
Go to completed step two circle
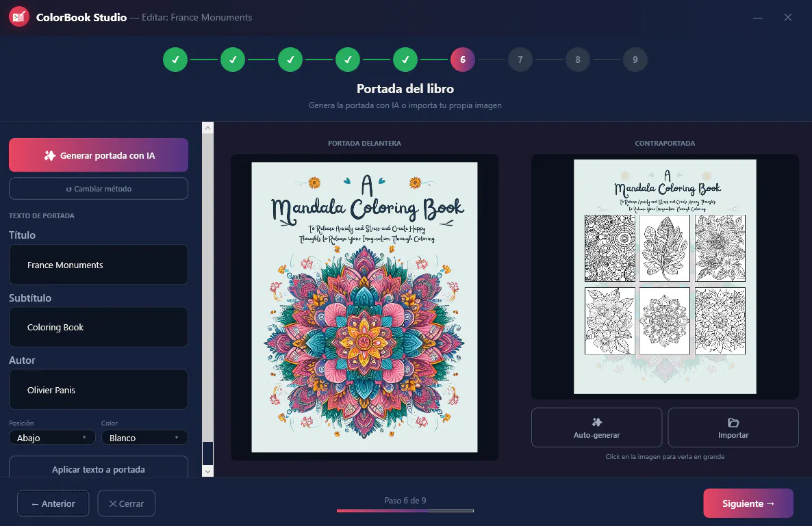[233, 60]
